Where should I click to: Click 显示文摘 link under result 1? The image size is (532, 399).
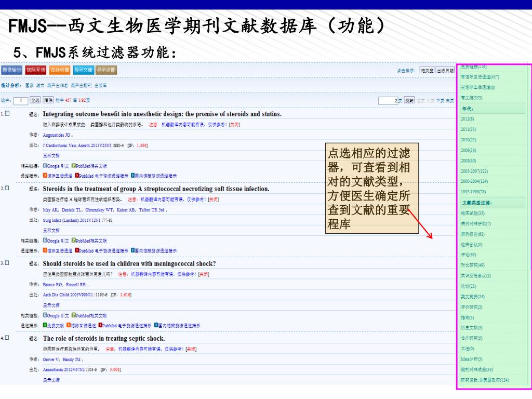tap(51, 156)
